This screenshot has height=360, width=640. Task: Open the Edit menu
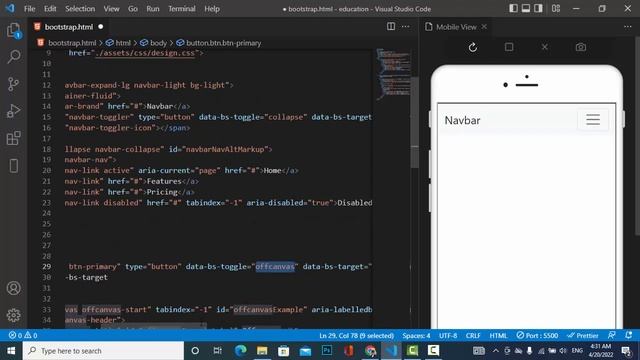pyautogui.click(x=50, y=9)
